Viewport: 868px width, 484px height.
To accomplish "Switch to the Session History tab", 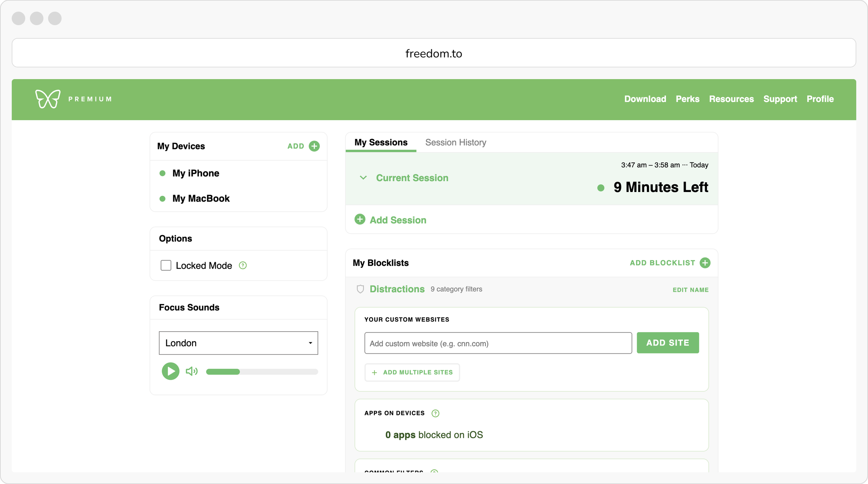I will coord(456,142).
